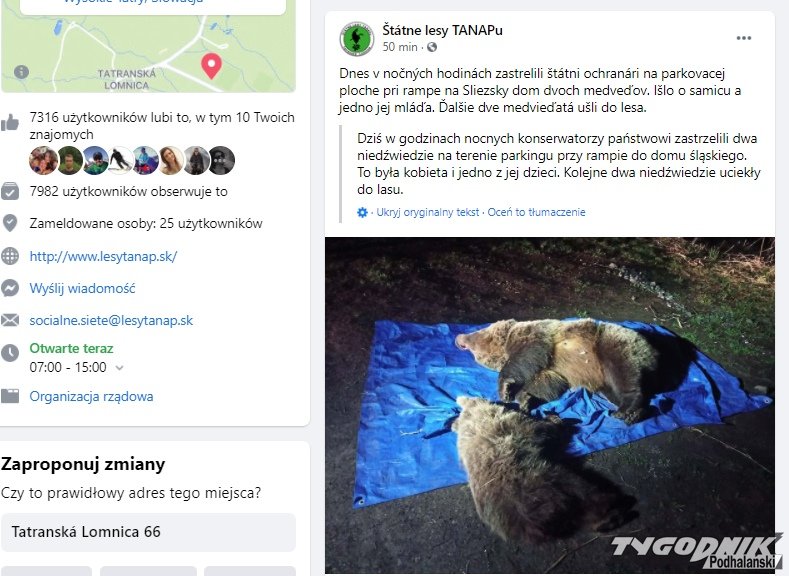The image size is (789, 576).
Task: Click the map info icon
Action: [22, 72]
